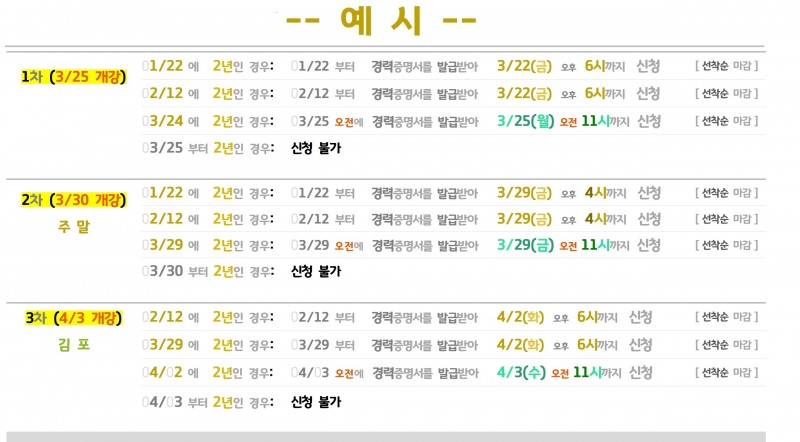The height and width of the screenshot is (442, 800).
Task: Click 신청 불가 in the 2차 section
Action: pos(316,271)
